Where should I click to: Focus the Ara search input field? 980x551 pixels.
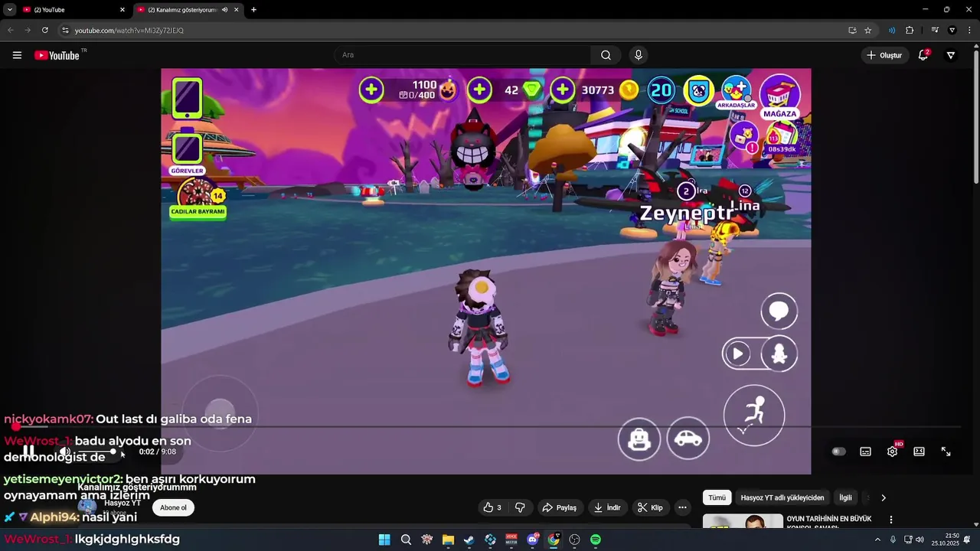pyautogui.click(x=463, y=55)
